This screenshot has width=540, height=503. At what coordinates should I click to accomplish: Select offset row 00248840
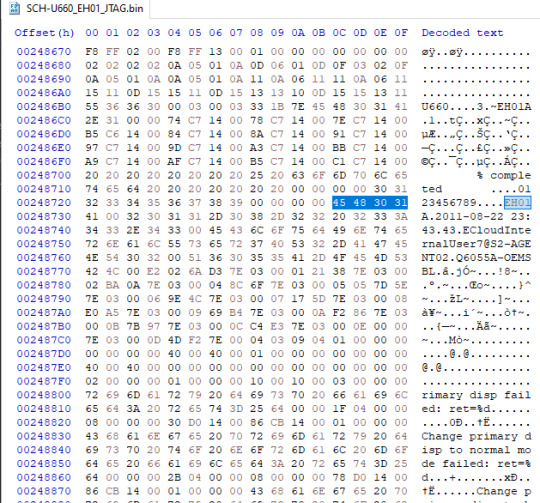(x=44, y=450)
